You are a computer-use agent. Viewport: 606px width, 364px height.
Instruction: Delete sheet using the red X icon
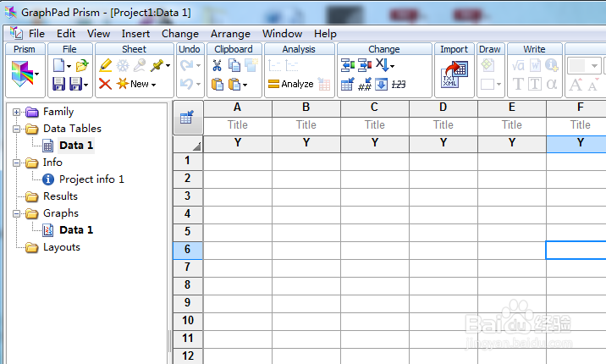tap(105, 84)
